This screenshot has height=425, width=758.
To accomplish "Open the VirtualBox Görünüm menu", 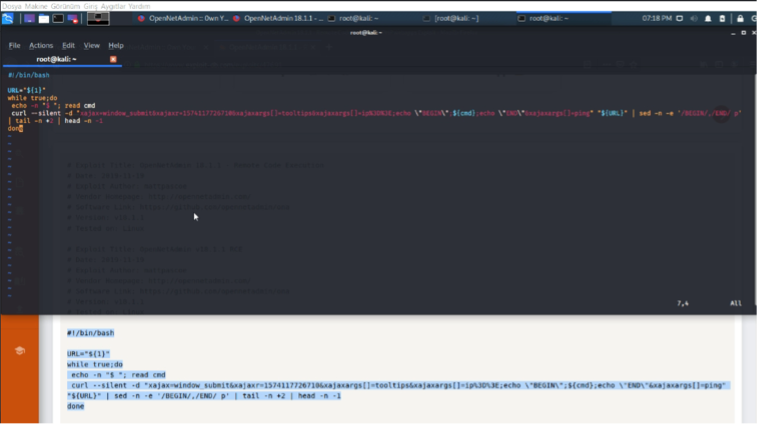I will 65,6.
